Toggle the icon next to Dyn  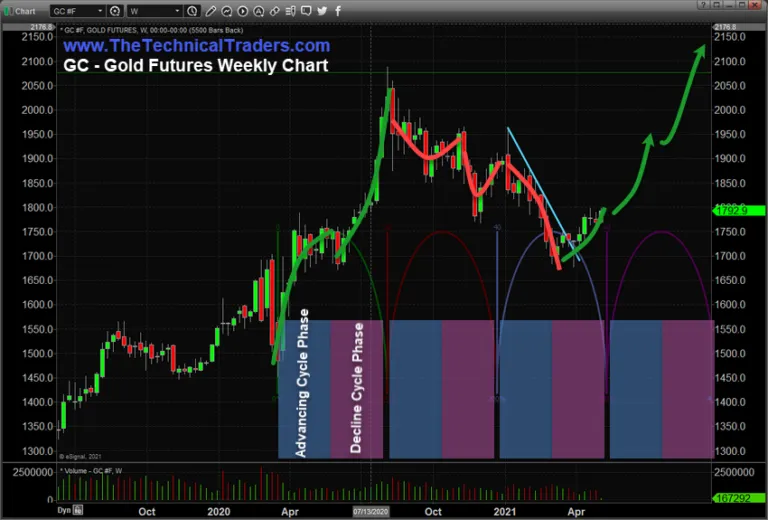click(x=78, y=510)
